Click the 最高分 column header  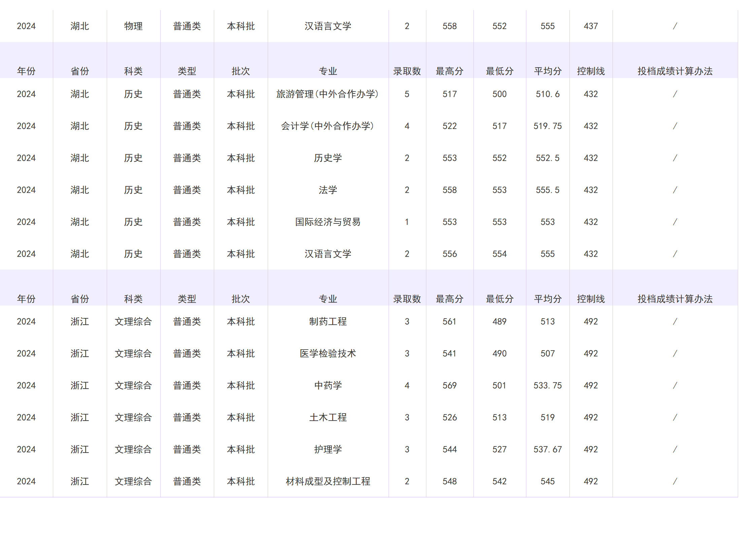451,71
